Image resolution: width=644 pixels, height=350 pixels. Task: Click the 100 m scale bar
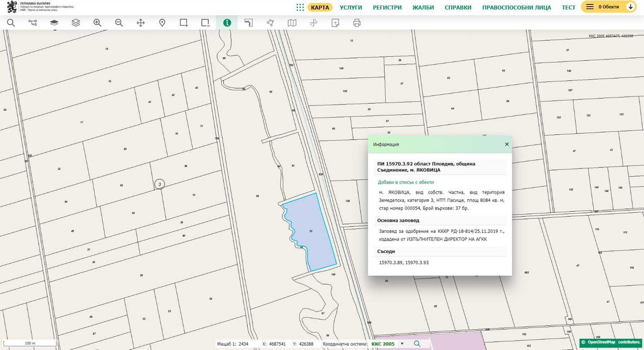coord(29,344)
